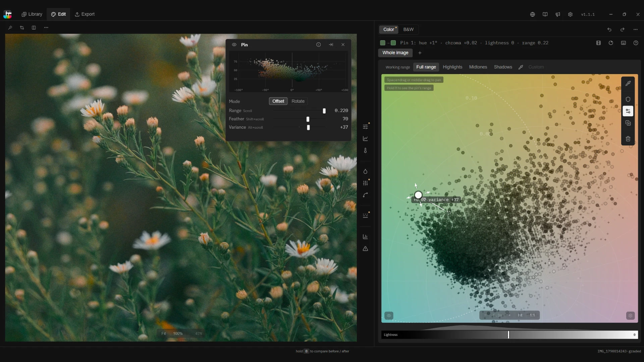Open color wheel gear settings
The image size is (644, 362).
[630, 315]
